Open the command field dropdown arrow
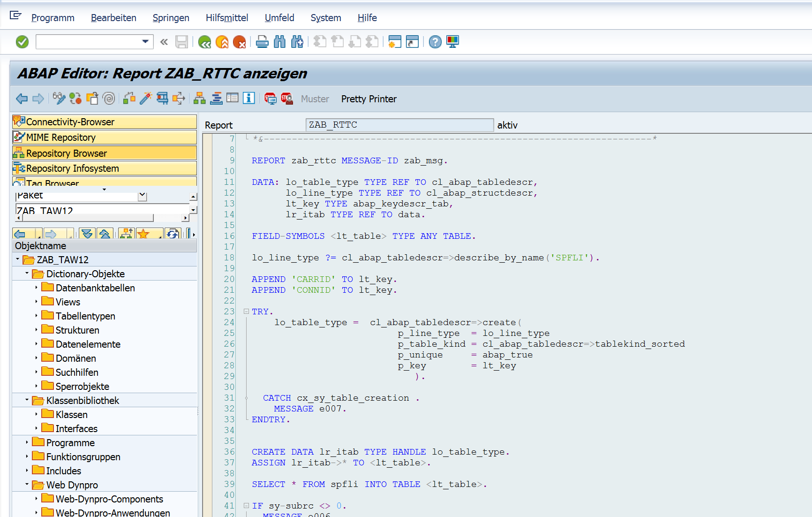This screenshot has width=812, height=517. tap(145, 42)
